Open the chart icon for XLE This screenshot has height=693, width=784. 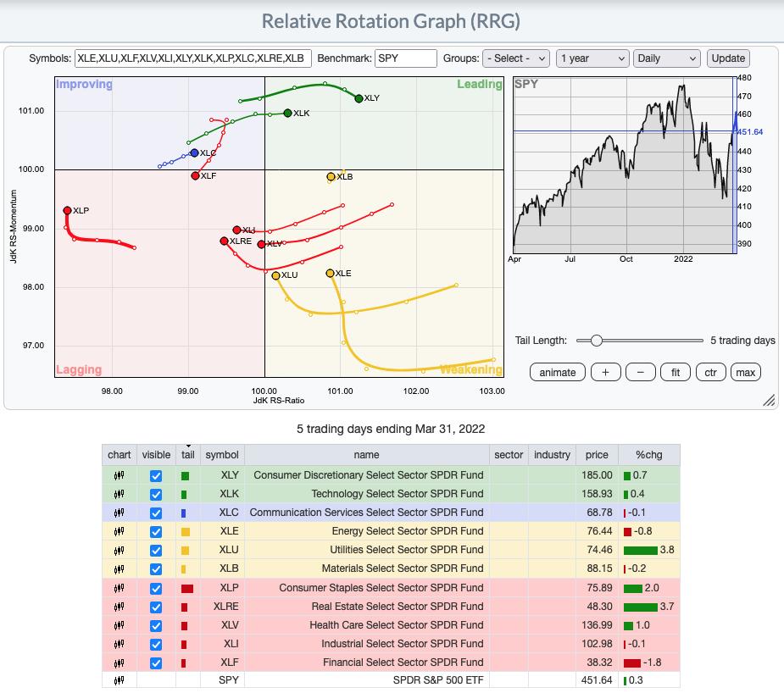pyautogui.click(x=119, y=531)
